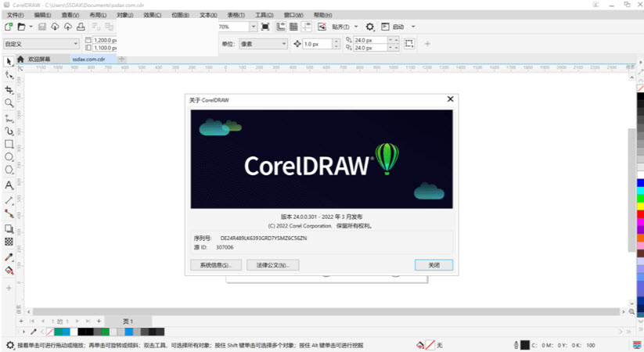Image resolution: width=644 pixels, height=352 pixels.
Task: Toggle the show grid icon
Action: tap(293, 27)
